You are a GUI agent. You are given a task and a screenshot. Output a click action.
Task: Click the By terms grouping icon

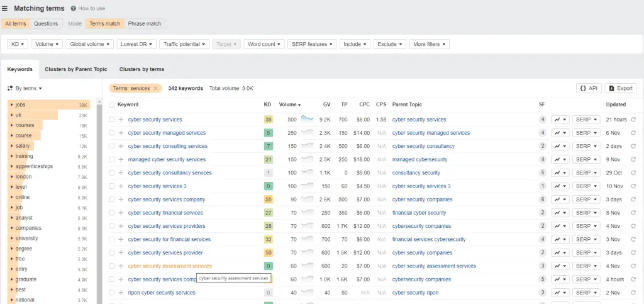coord(10,88)
